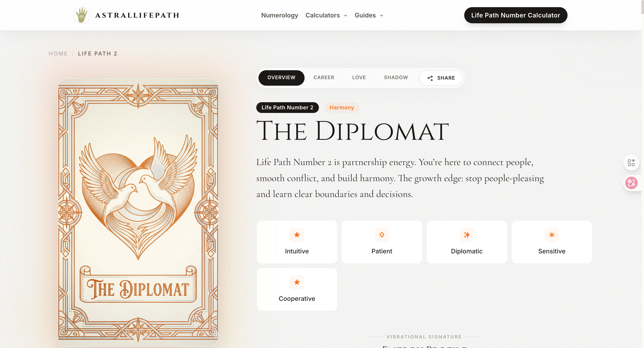
Task: Click the star icon above Cooperative
Action: 297,282
